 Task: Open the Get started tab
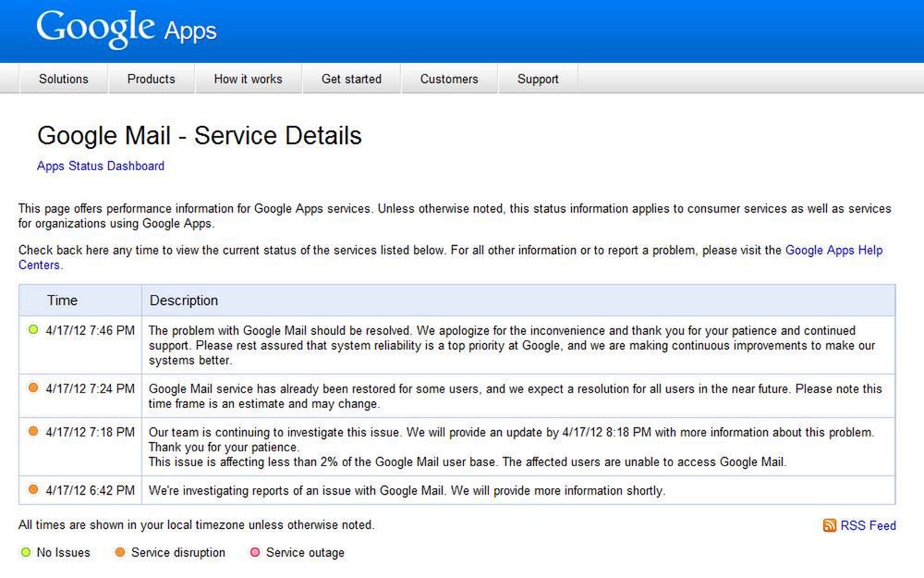[351, 79]
